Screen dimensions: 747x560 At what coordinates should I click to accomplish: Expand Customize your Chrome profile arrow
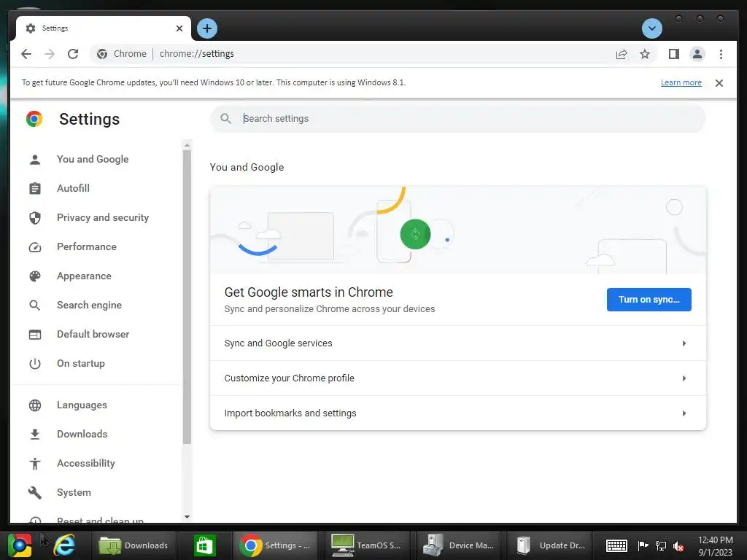tap(684, 378)
